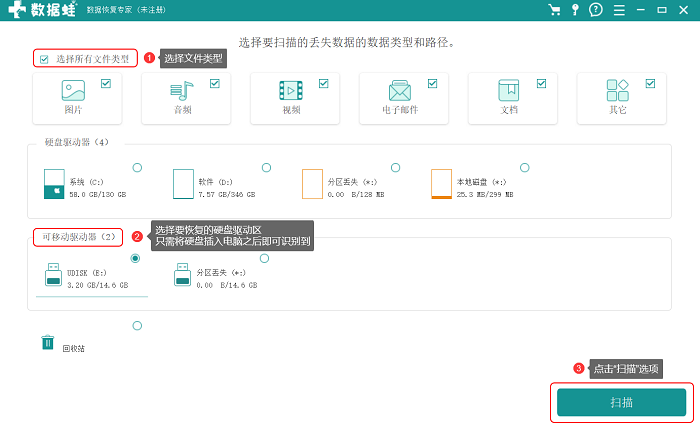Click the UDISK (E:) USB icon
Screen dimensions: 700x429
tap(53, 274)
